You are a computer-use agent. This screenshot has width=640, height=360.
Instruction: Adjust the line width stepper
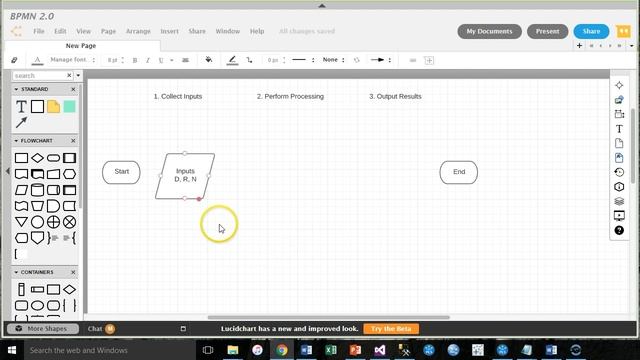[x=284, y=60]
